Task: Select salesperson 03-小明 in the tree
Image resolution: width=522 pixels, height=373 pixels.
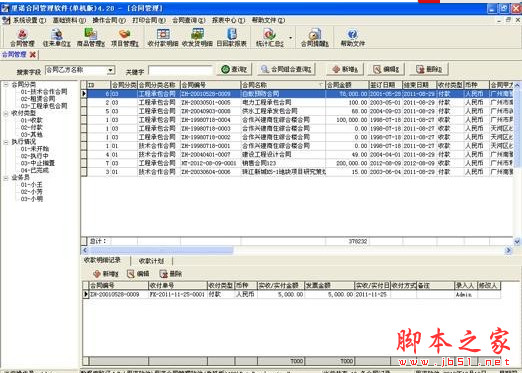Action: point(31,199)
